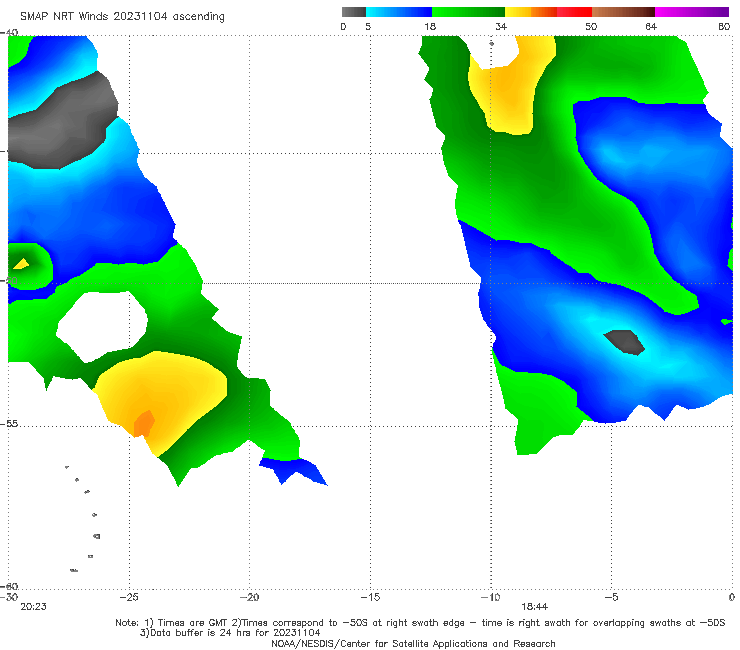Click the gray 0-5 segment of the color bar

point(353,12)
